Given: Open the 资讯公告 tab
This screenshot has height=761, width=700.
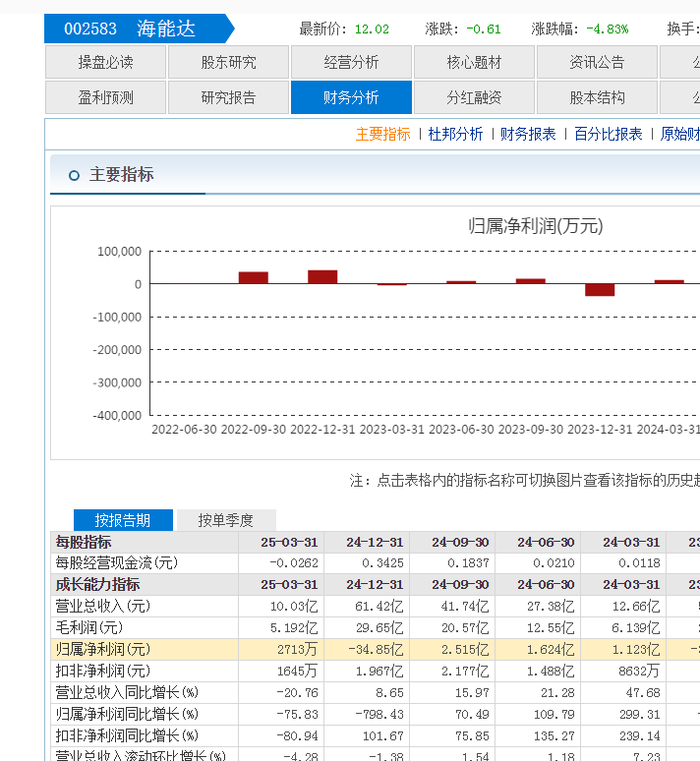Looking at the screenshot, I should pos(597,62).
